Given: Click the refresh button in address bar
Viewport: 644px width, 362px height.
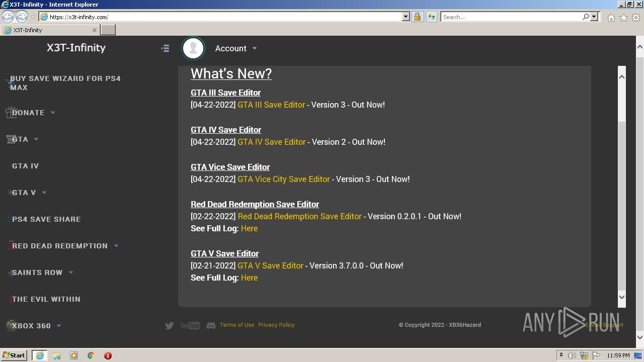Looking at the screenshot, I should coord(431,17).
